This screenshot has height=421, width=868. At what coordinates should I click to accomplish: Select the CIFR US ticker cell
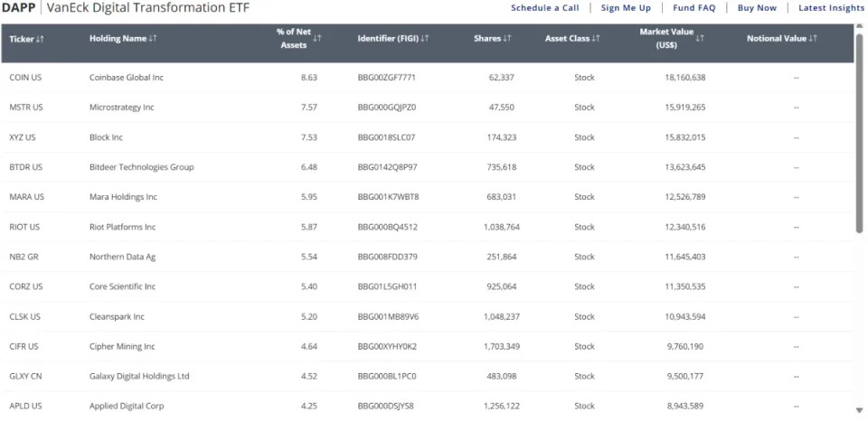pyautogui.click(x=24, y=346)
